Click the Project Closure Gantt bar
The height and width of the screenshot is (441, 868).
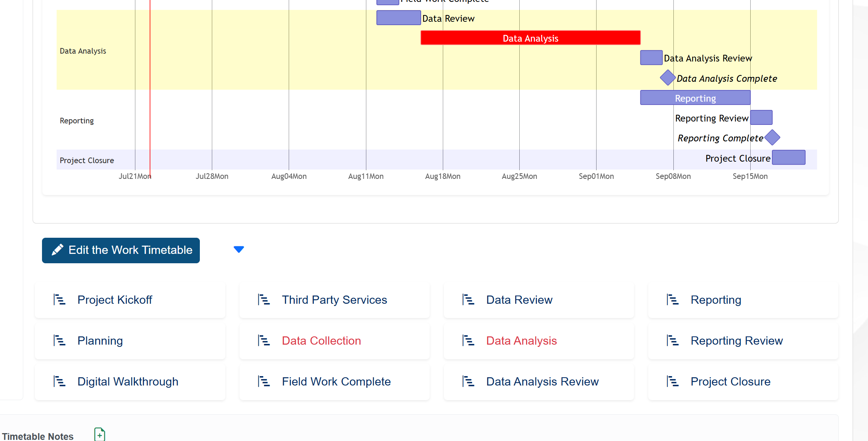point(789,157)
